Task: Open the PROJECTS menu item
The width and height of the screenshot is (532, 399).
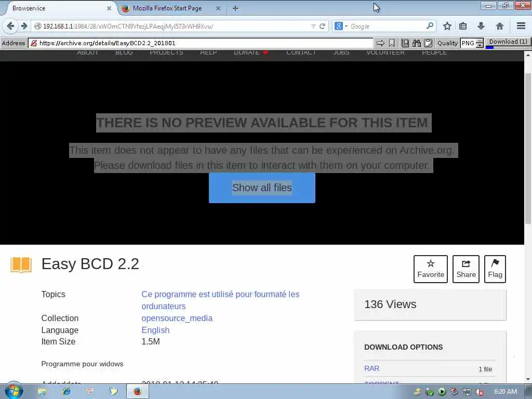Action: [166, 52]
